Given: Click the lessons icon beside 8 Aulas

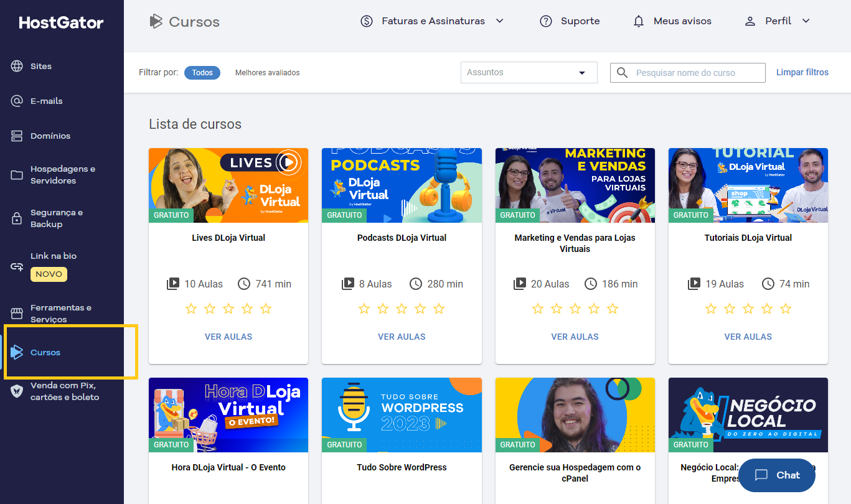Looking at the screenshot, I should point(348,284).
